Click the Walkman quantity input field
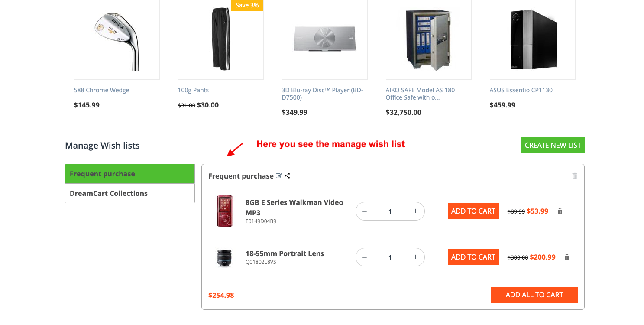Screen dimensions: 644x325 click(x=390, y=211)
